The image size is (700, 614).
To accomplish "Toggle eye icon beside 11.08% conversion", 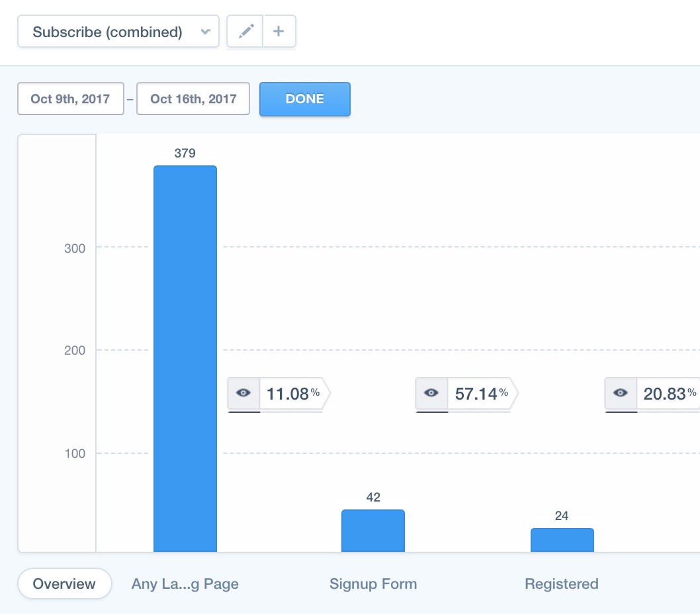I will [x=244, y=393].
